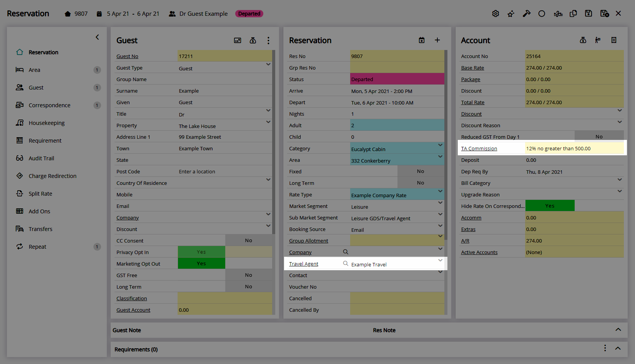Click Guest No link
635x364 pixels.
(x=127, y=56)
